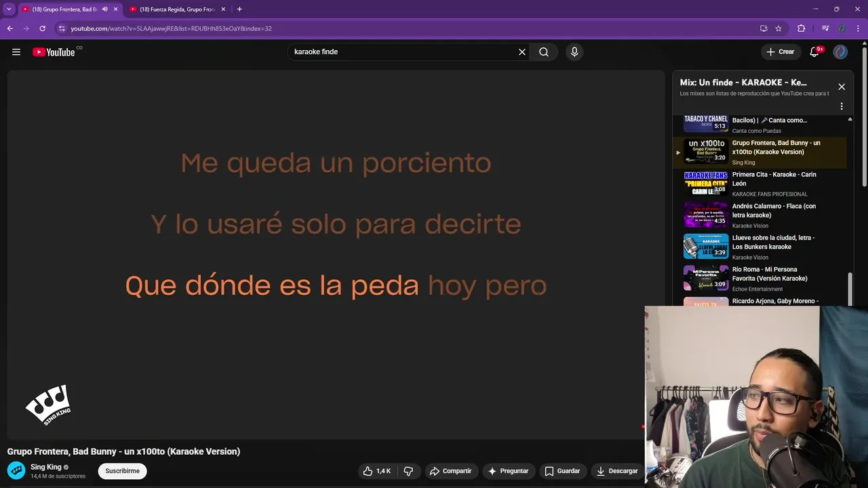The image size is (868, 488).
Task: Select current un x100to playlist entry
Action: tap(759, 152)
